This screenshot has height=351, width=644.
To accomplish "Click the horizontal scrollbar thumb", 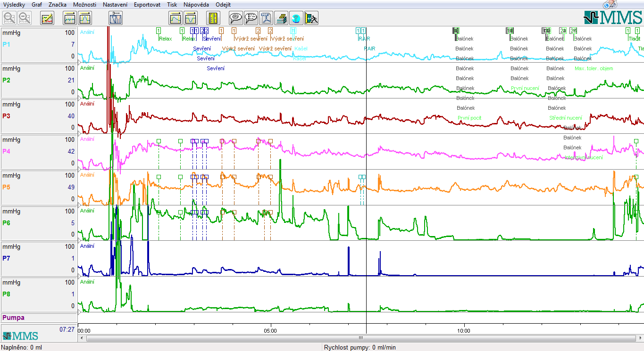I will coord(361,338).
